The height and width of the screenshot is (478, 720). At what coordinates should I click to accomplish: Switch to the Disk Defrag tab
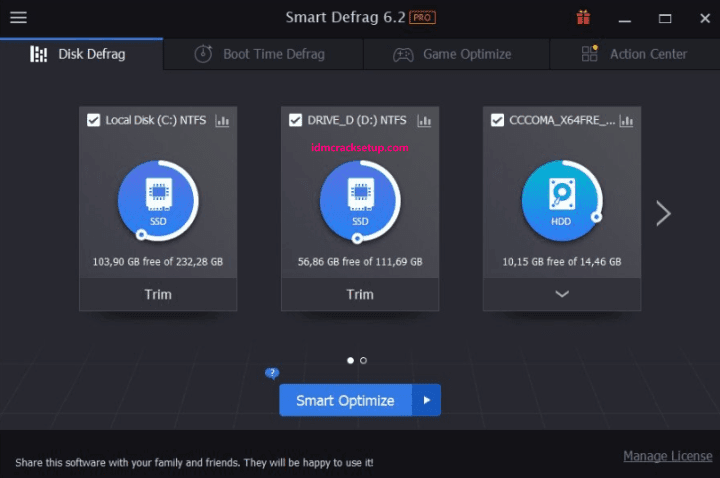(x=81, y=54)
